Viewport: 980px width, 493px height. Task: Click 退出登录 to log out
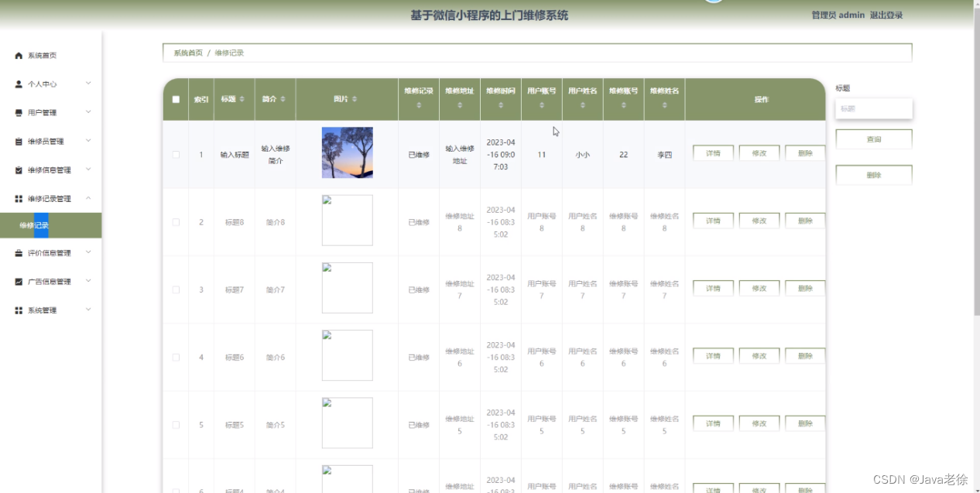(886, 15)
